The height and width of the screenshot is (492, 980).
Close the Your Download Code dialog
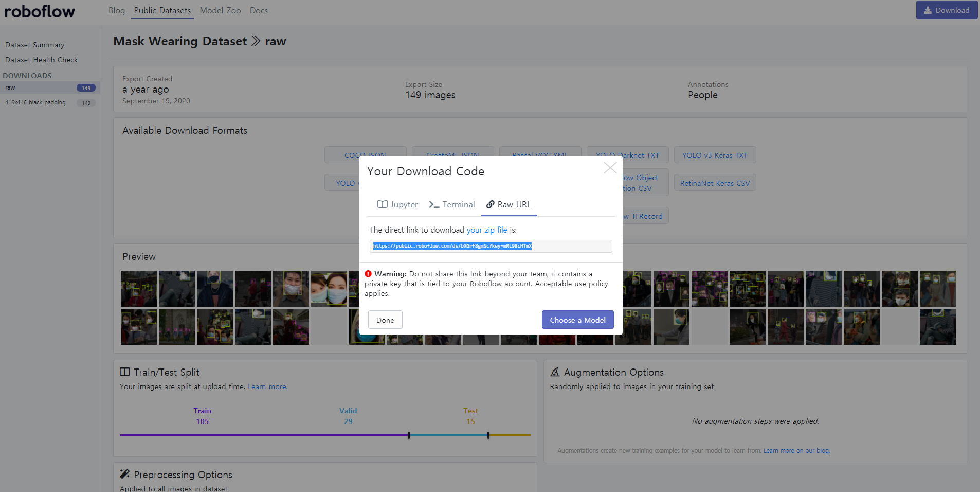610,168
